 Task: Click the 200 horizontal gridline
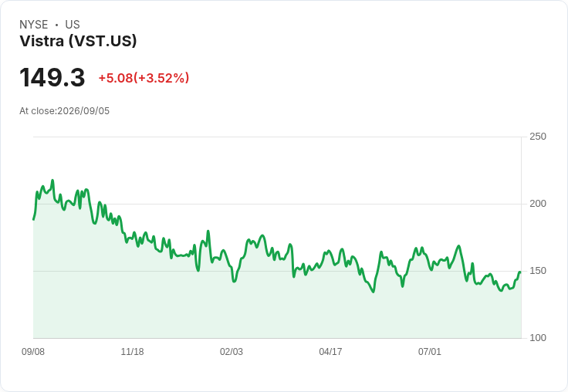[277, 204]
